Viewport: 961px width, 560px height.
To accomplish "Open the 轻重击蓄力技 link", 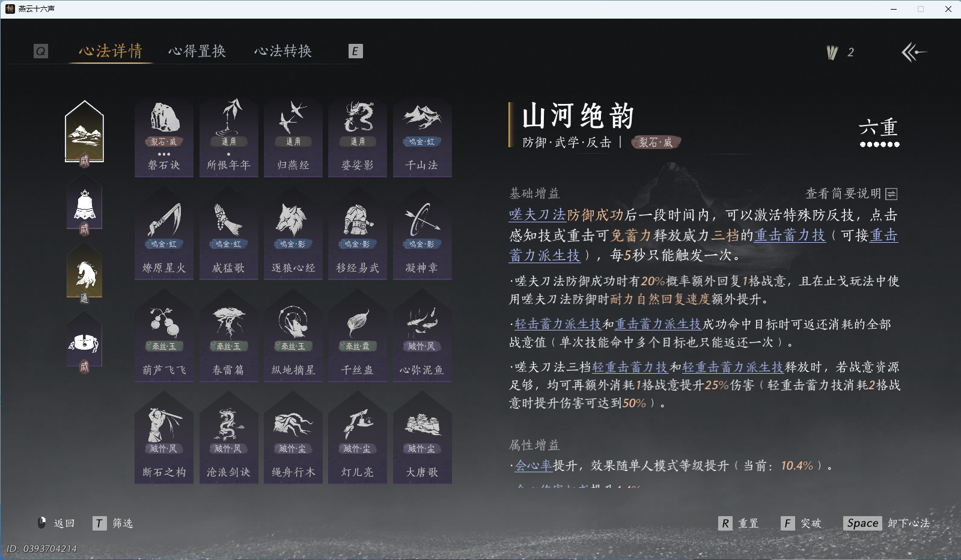I will (630, 367).
